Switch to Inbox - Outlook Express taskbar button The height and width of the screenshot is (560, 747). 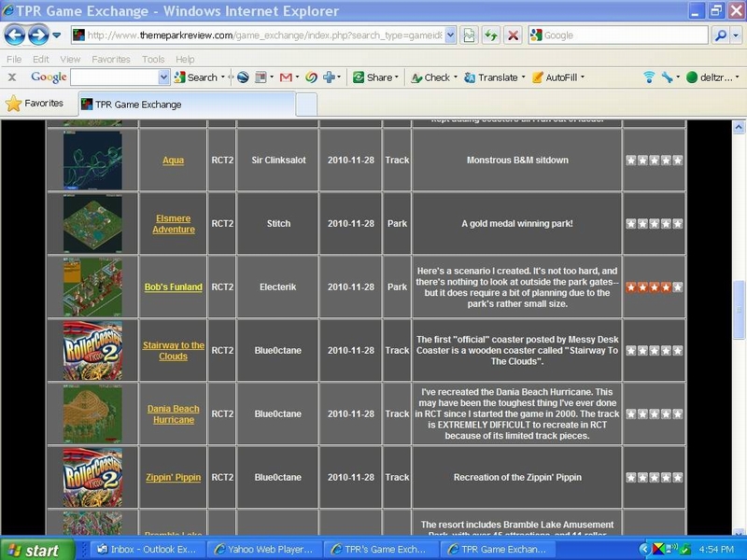point(147,550)
